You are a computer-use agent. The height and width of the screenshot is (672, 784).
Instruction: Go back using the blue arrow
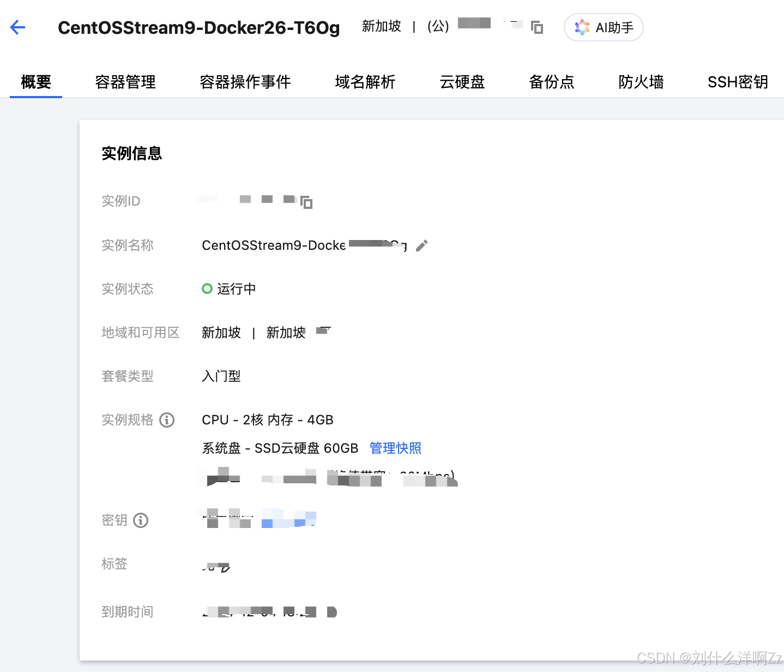point(18,27)
